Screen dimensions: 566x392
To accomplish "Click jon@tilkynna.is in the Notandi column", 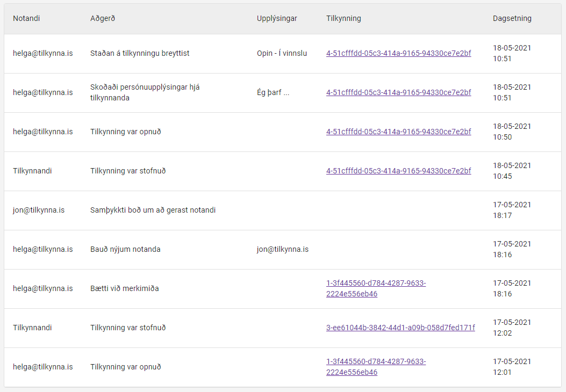I will click(x=39, y=210).
